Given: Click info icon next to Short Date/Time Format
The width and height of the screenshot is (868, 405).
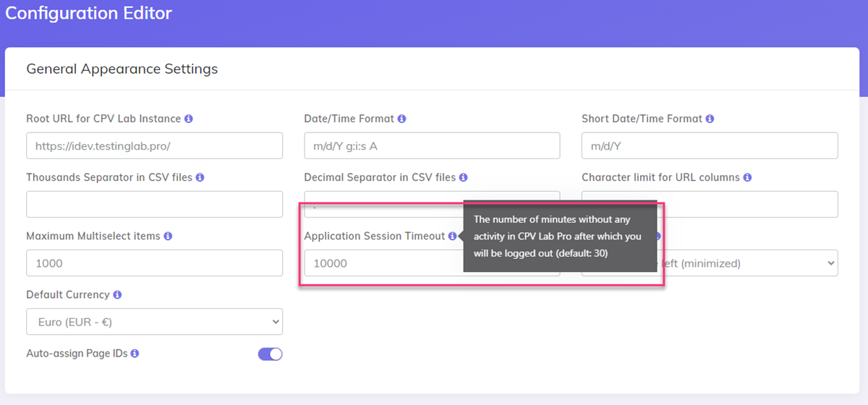Looking at the screenshot, I should click(710, 119).
